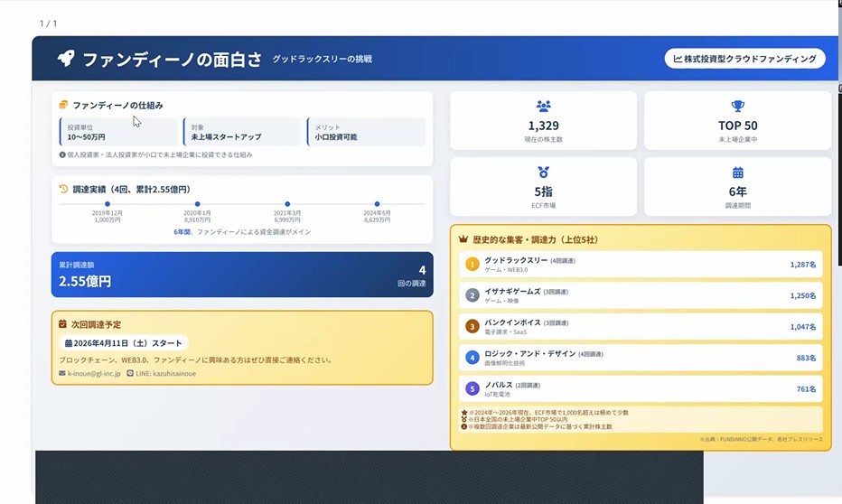Viewport: 842px width, 504px height.
Task: Click the イザナギゲームズ ranking row
Action: 641,295
